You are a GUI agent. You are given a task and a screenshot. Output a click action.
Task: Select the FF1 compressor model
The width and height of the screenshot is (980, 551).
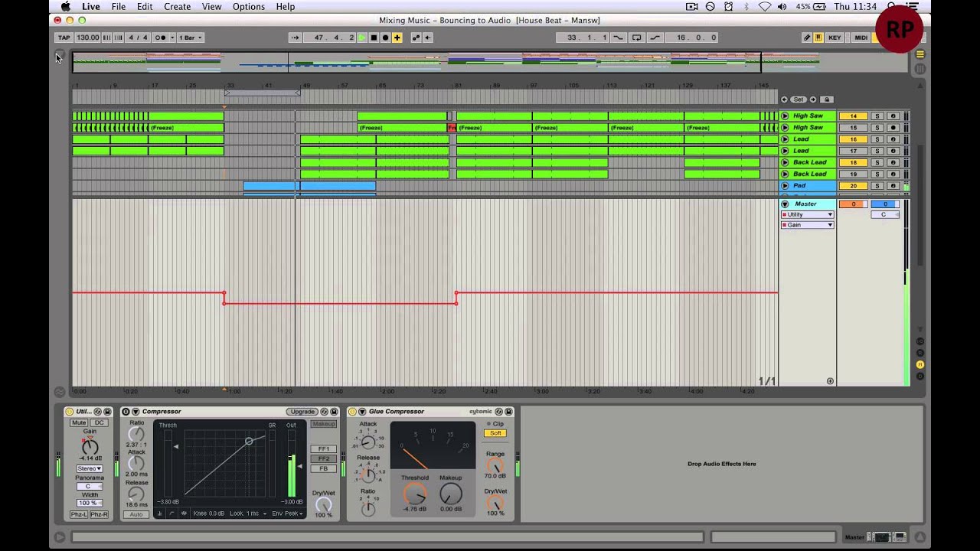click(324, 449)
